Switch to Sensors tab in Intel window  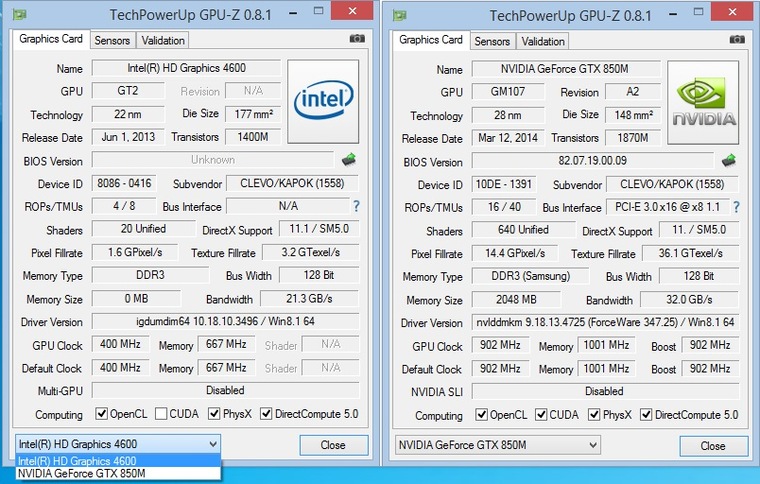click(x=112, y=41)
